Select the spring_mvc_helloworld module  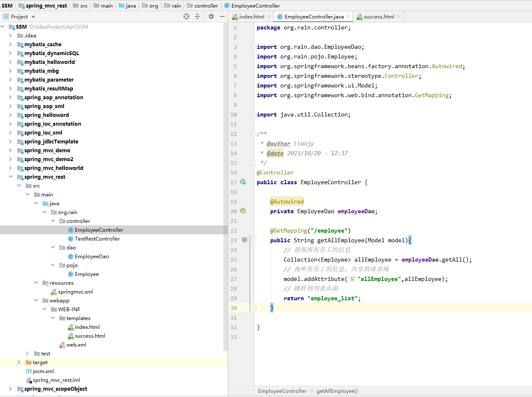[x=54, y=168]
